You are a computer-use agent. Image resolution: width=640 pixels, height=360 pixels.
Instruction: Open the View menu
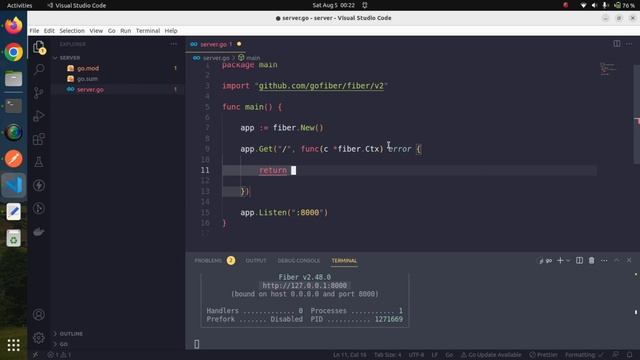pyautogui.click(x=96, y=31)
